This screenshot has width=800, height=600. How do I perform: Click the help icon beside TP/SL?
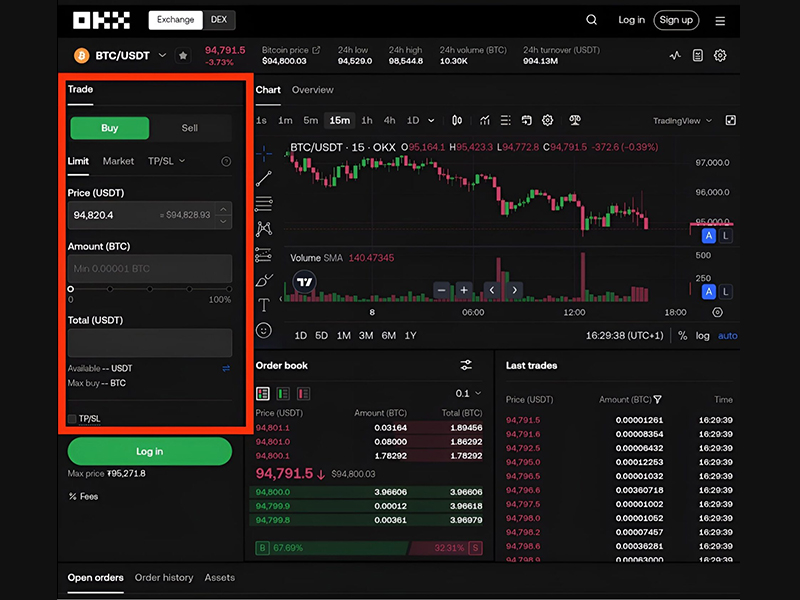pos(226,161)
